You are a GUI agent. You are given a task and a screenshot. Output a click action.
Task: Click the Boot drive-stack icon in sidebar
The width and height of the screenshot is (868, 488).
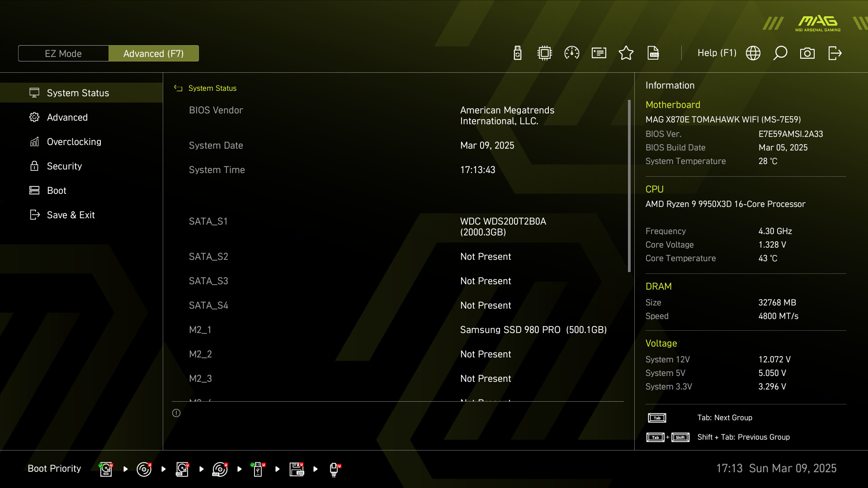coord(34,190)
